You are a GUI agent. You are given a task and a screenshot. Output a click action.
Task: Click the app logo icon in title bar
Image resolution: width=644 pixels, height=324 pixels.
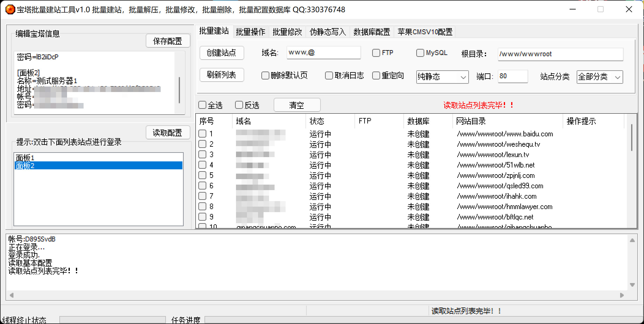coord(10,10)
